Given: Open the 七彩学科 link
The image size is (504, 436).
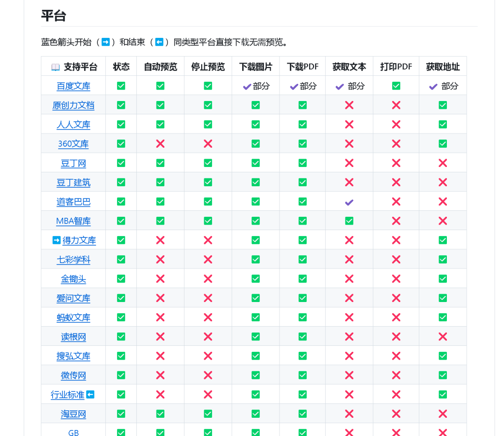Looking at the screenshot, I should 73,260.
